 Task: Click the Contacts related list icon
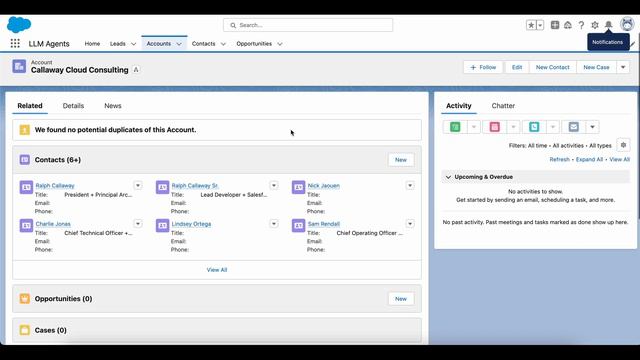[x=24, y=160]
